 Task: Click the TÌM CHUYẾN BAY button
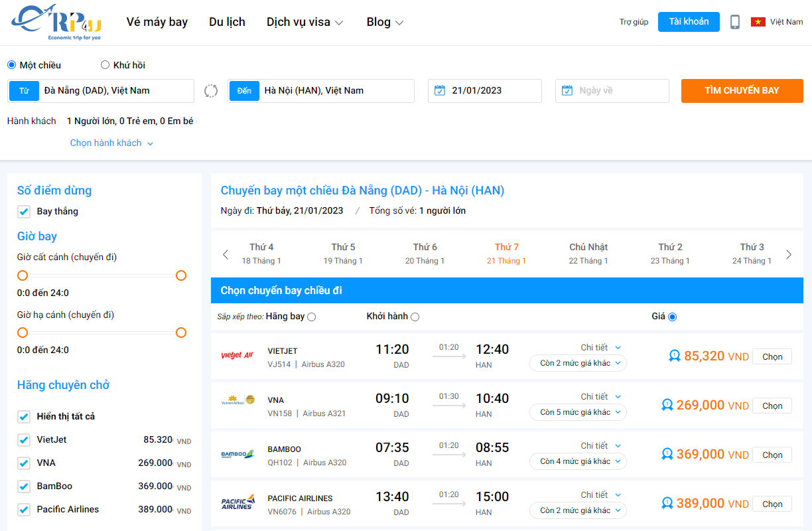coord(742,90)
